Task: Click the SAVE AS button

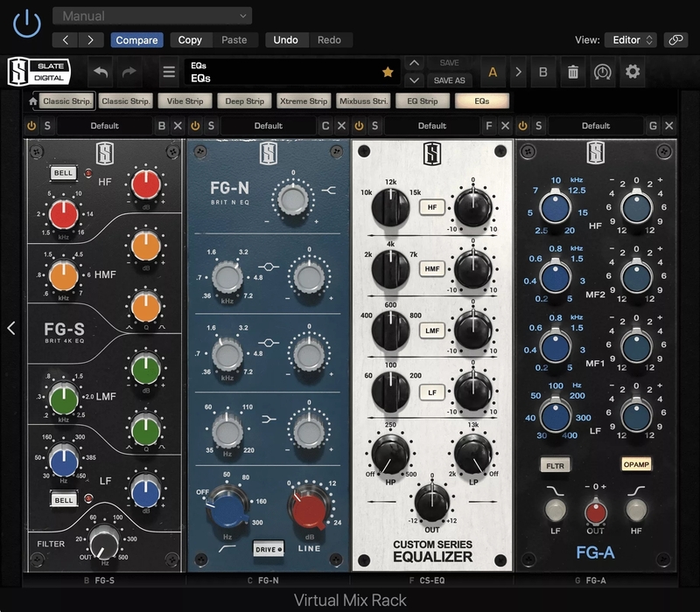Action: (x=449, y=80)
